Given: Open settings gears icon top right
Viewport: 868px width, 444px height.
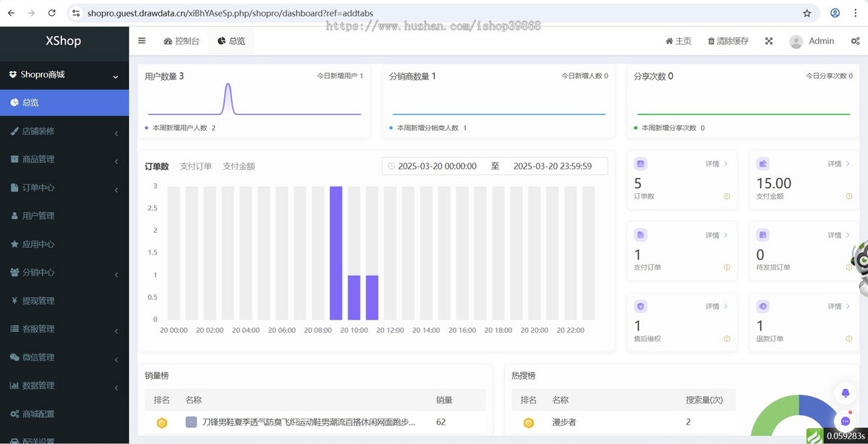Looking at the screenshot, I should (856, 41).
